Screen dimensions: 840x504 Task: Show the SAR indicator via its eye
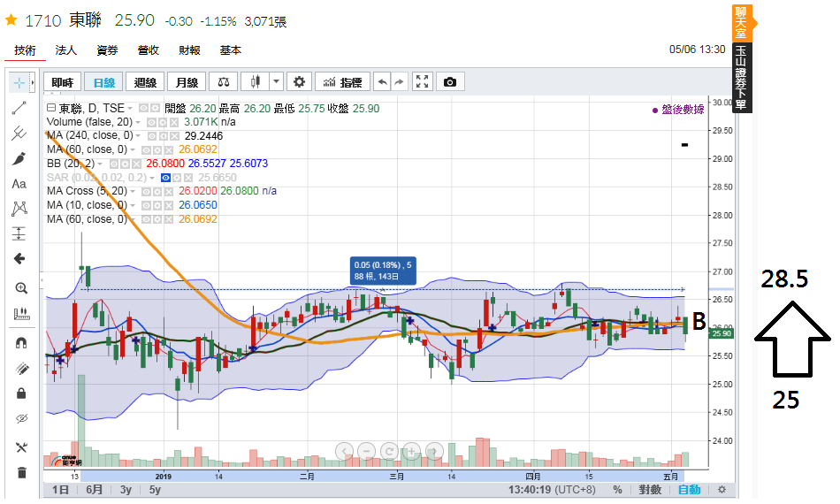(x=165, y=178)
